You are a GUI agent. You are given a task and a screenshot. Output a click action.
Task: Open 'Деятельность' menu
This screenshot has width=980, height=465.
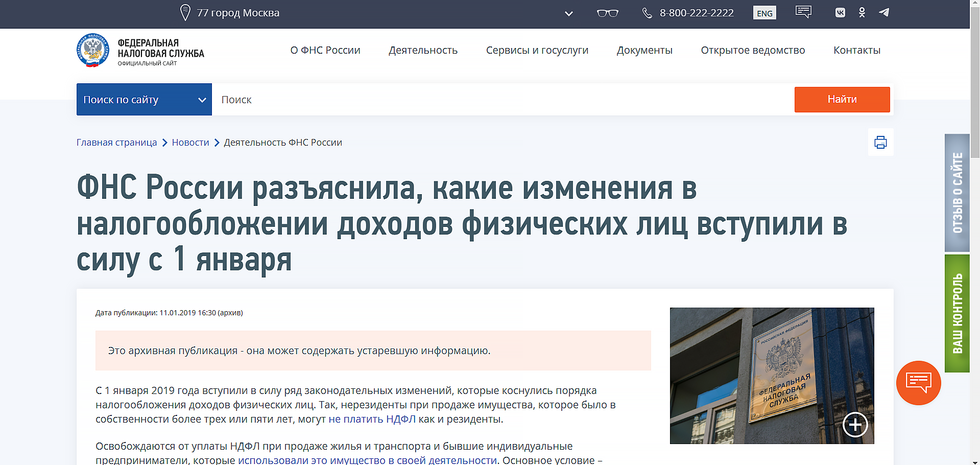tap(423, 50)
